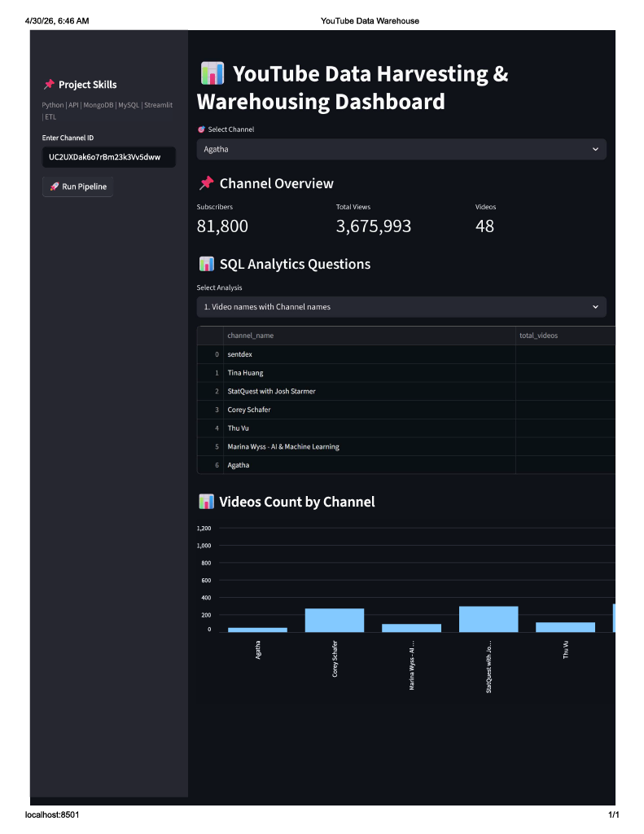Click the Corey Schafer bar in the chart
Image resolution: width=644 pixels, height=834 pixels.
point(335,620)
